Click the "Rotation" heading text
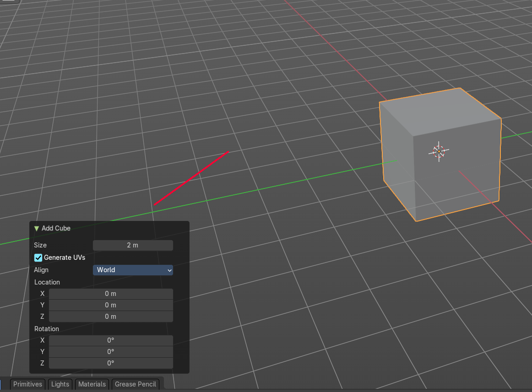 47,329
